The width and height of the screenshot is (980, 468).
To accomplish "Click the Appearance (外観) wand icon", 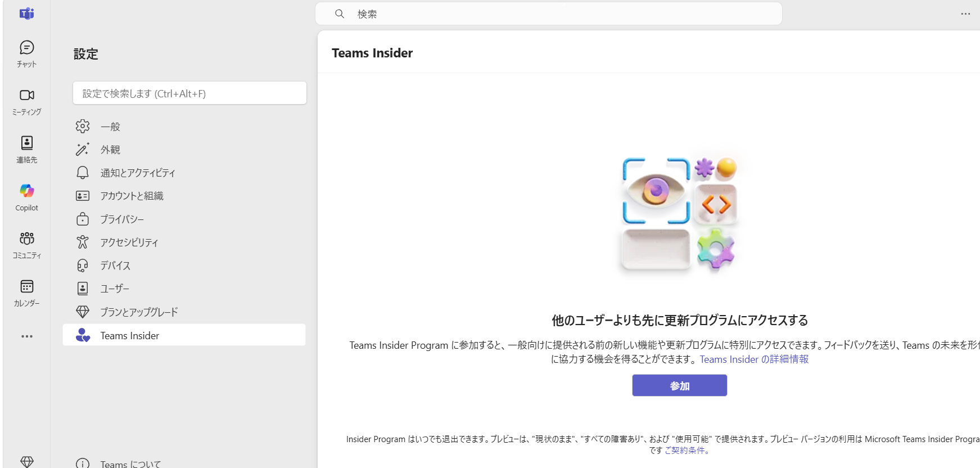I will pos(83,149).
